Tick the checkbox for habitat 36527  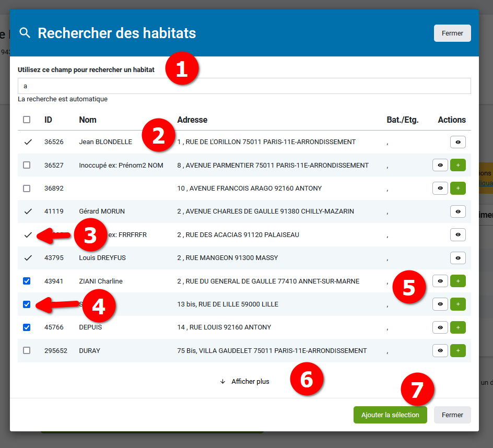click(x=27, y=165)
